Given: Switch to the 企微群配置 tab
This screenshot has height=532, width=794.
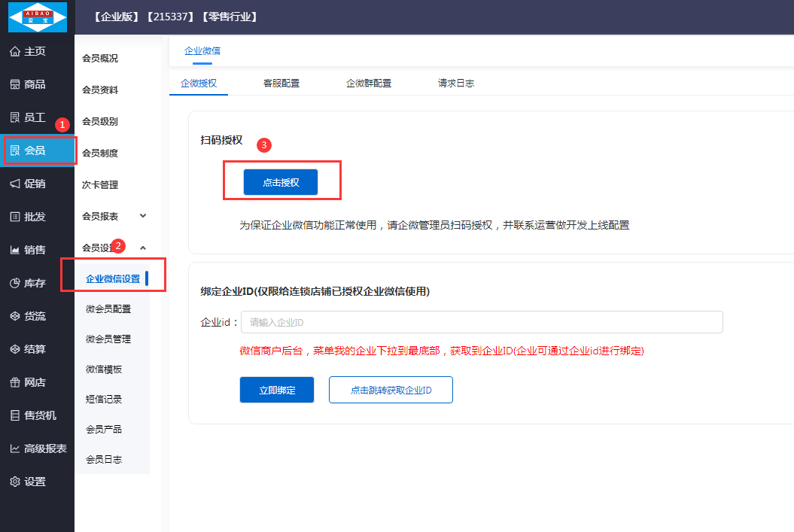Looking at the screenshot, I should pos(369,83).
